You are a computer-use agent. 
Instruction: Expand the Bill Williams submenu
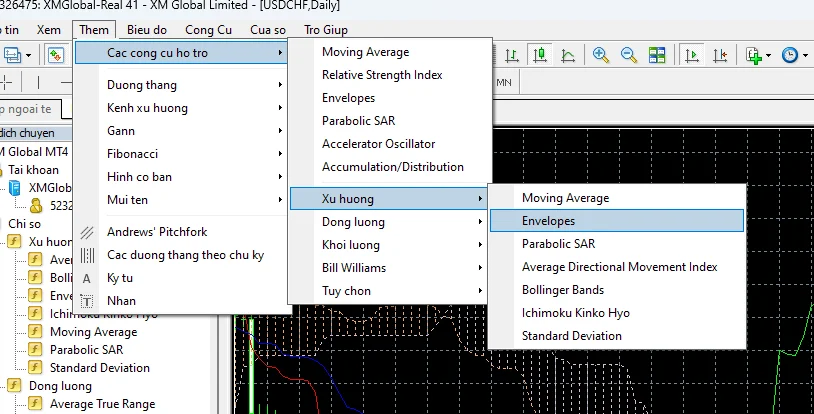pyautogui.click(x=389, y=268)
